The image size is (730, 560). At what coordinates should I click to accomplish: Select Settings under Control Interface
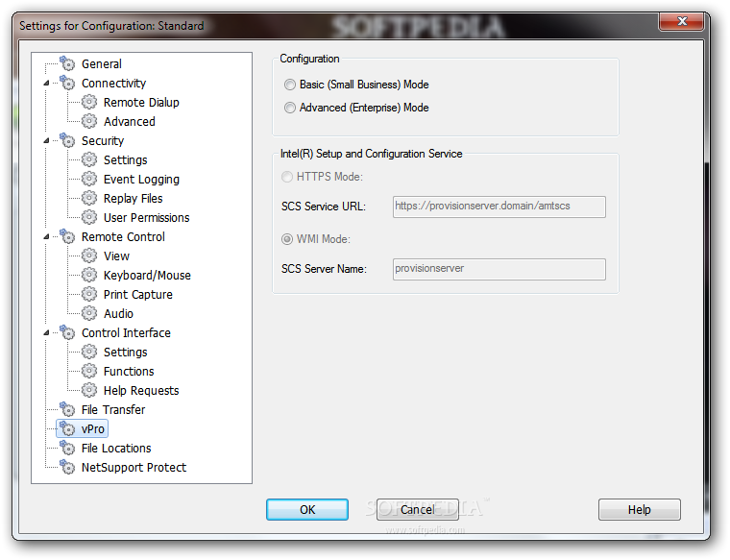coord(125,353)
